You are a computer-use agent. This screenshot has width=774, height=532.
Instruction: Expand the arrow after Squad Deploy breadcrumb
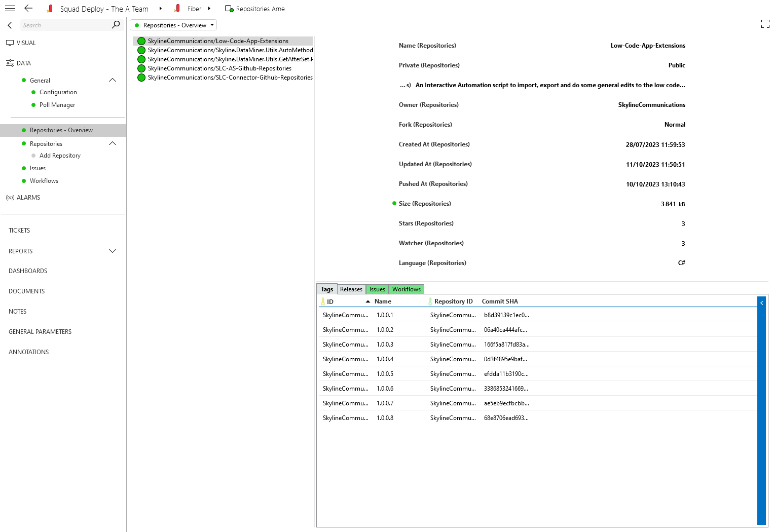tap(161, 9)
